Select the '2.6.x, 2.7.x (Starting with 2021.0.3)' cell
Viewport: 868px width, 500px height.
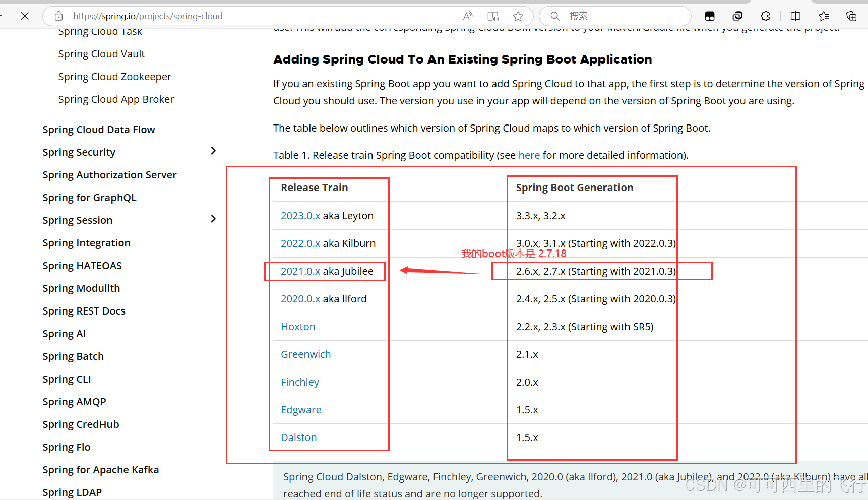pos(596,271)
